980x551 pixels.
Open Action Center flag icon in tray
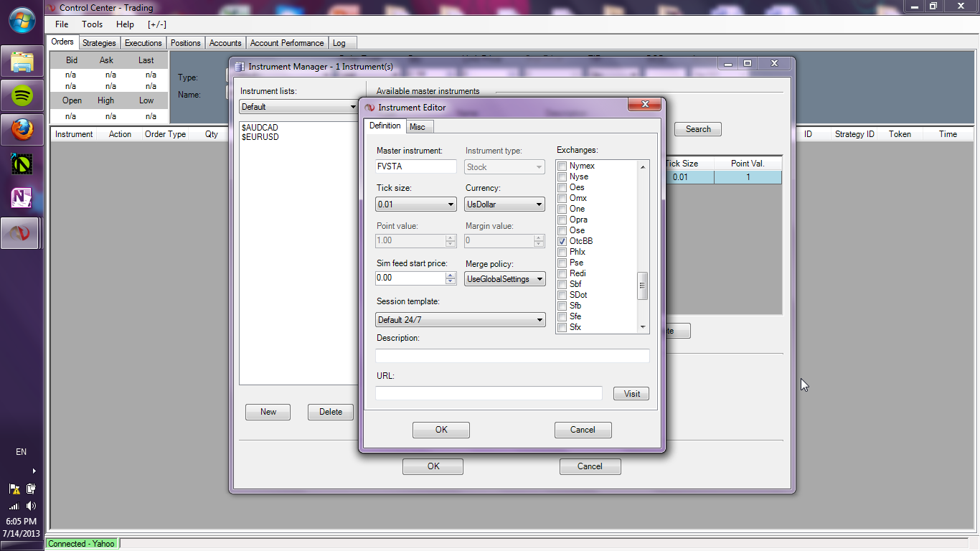(x=14, y=489)
